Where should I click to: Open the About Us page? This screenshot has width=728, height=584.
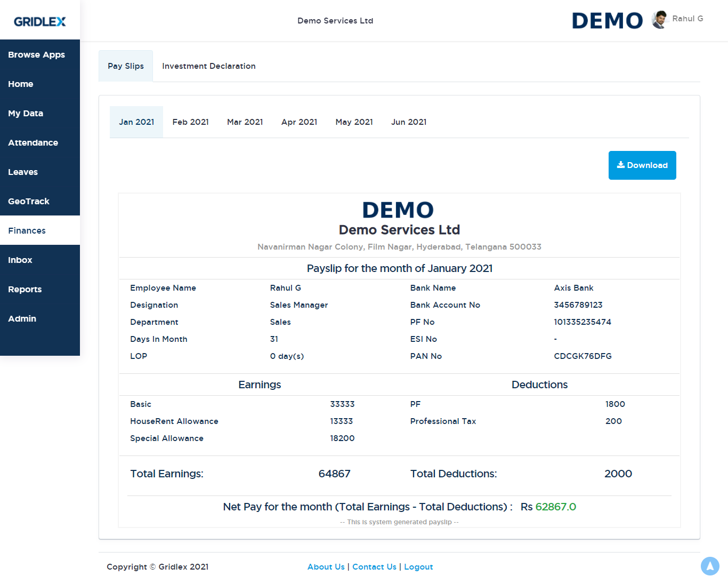point(326,566)
